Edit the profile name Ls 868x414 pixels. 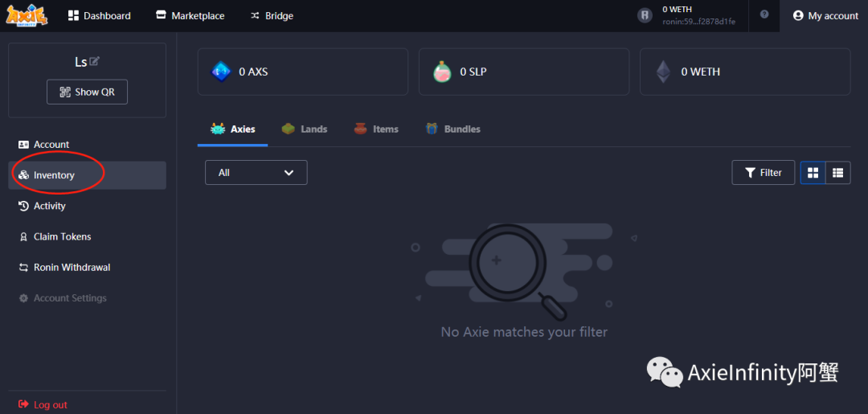[95, 61]
